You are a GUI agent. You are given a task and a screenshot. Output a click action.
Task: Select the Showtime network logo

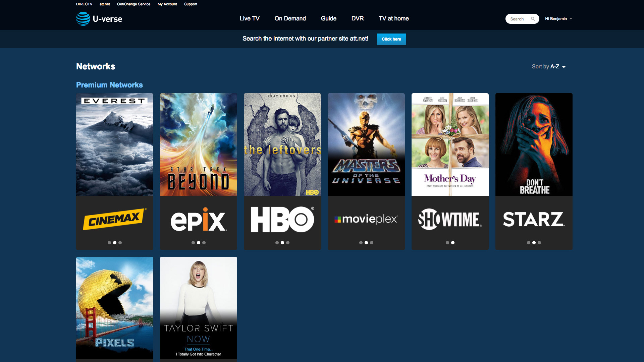pos(450,219)
